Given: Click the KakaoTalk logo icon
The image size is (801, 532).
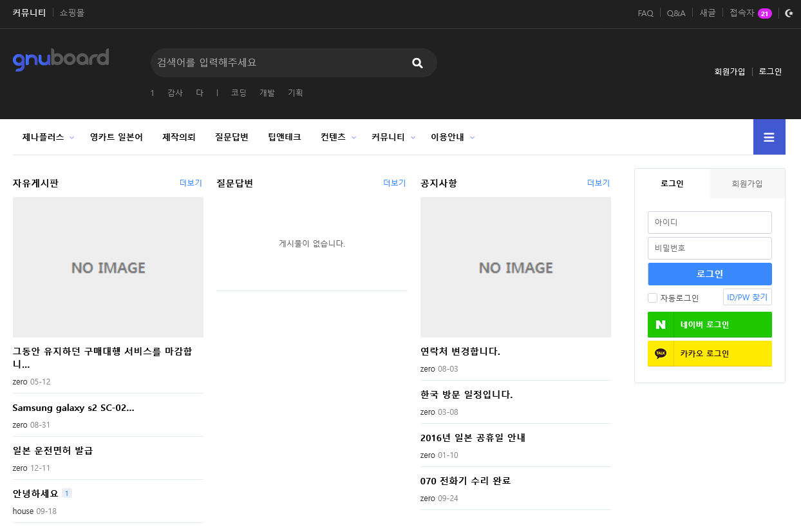Looking at the screenshot, I should coord(661,354).
